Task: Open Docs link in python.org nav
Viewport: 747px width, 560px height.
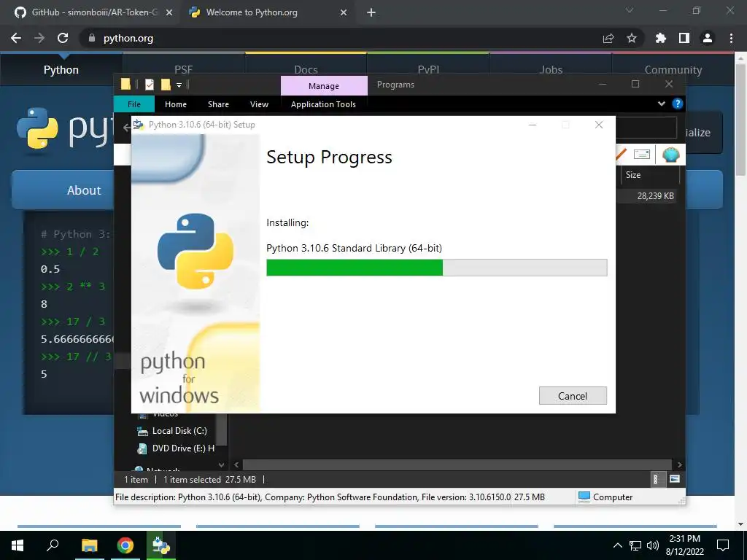Action: pos(306,69)
